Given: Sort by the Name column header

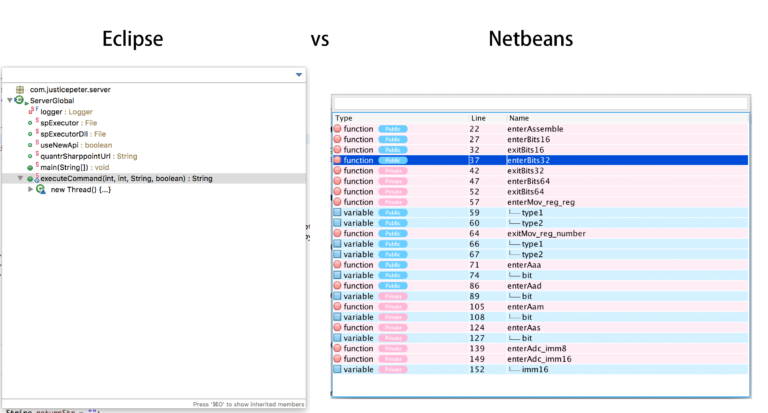Looking at the screenshot, I should coord(519,118).
